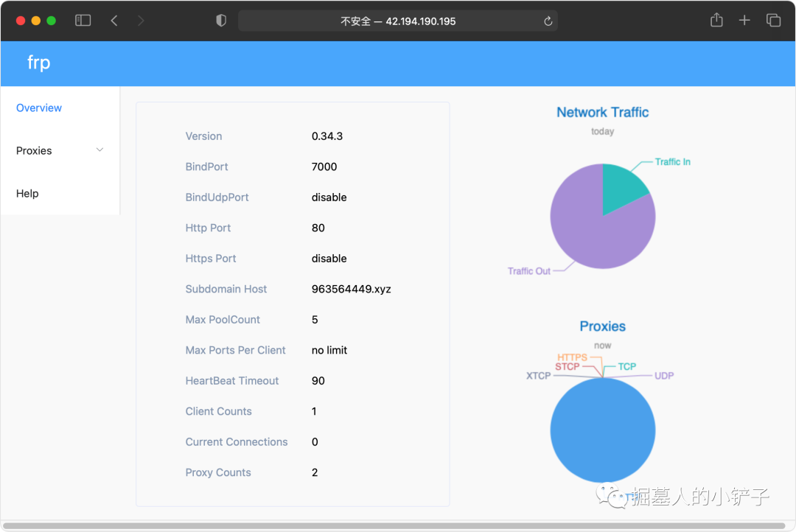The height and width of the screenshot is (532, 796).
Task: Toggle the Traffic In pie label
Action: [x=672, y=161]
